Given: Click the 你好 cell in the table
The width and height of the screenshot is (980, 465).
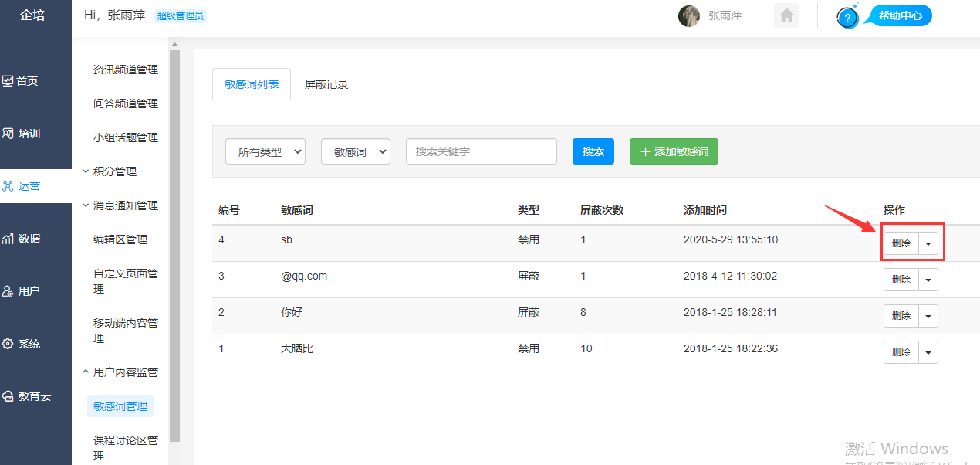Looking at the screenshot, I should (292, 312).
